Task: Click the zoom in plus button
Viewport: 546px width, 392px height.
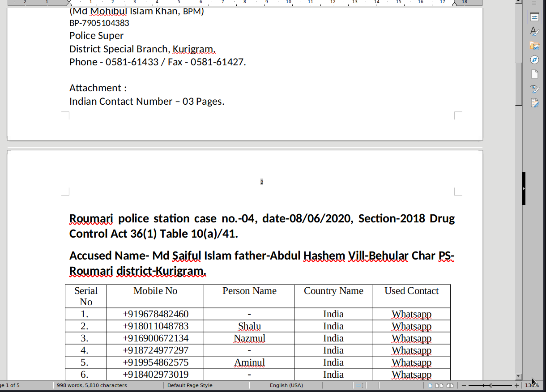Action: coord(516,385)
